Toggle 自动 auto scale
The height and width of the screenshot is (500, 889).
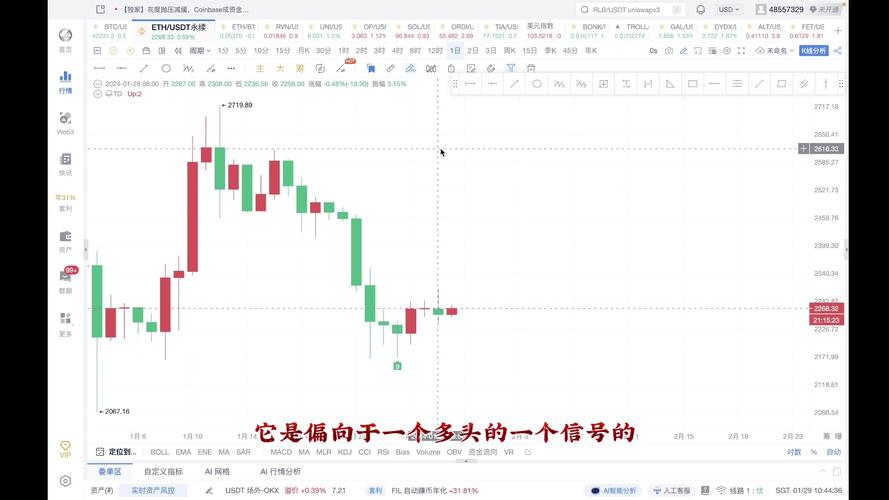(x=833, y=452)
